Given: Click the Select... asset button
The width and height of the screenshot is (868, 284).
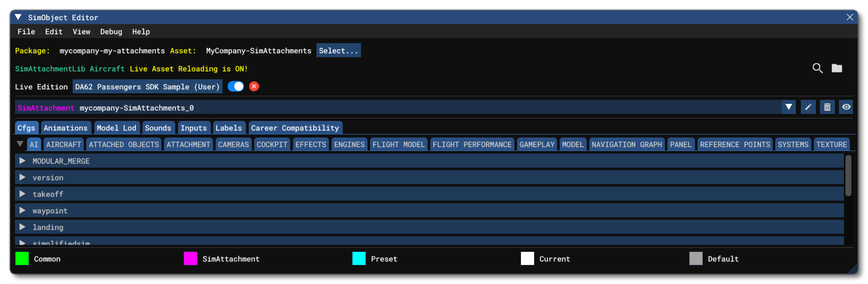Looking at the screenshot, I should pyautogui.click(x=338, y=51).
